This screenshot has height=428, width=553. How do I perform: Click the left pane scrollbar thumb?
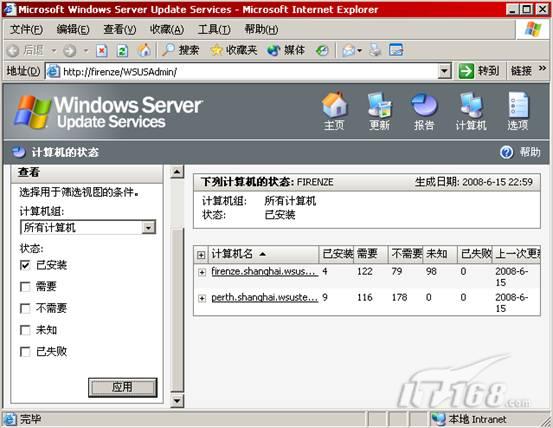[177, 310]
